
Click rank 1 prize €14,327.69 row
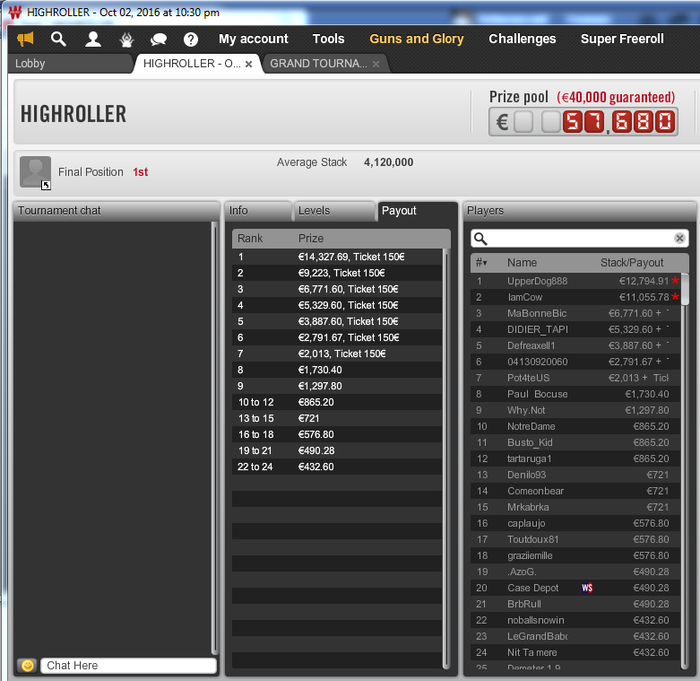click(337, 257)
